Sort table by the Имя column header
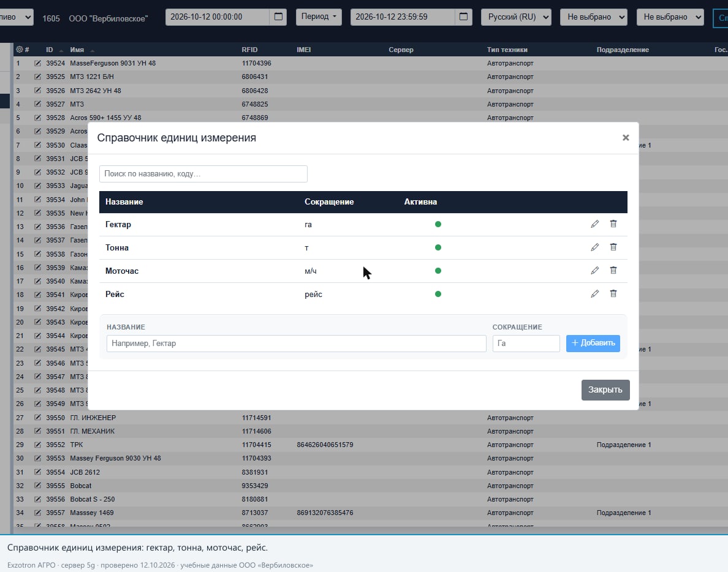The width and height of the screenshot is (728, 572). [x=77, y=50]
